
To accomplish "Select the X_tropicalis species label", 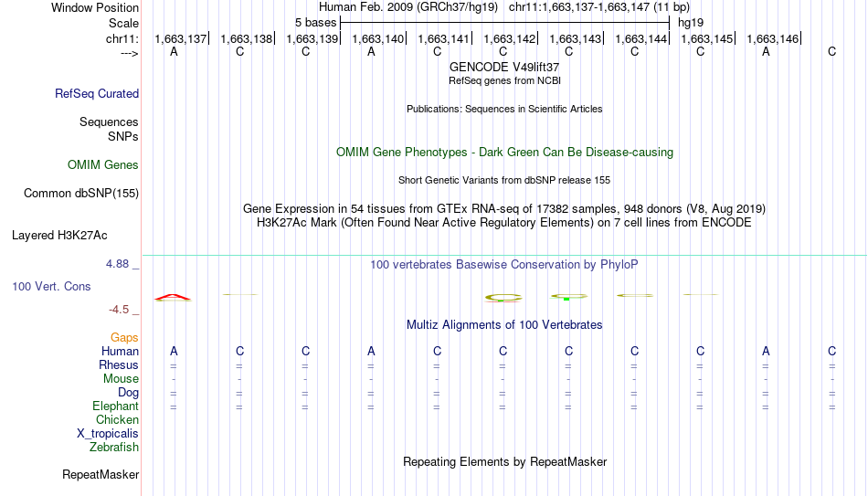I will [108, 434].
